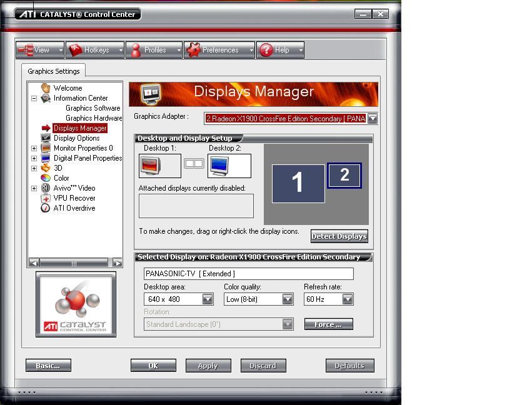Click the tree scrollbar left arrow
Viewport: 532px width, 405px height.
point(34,263)
